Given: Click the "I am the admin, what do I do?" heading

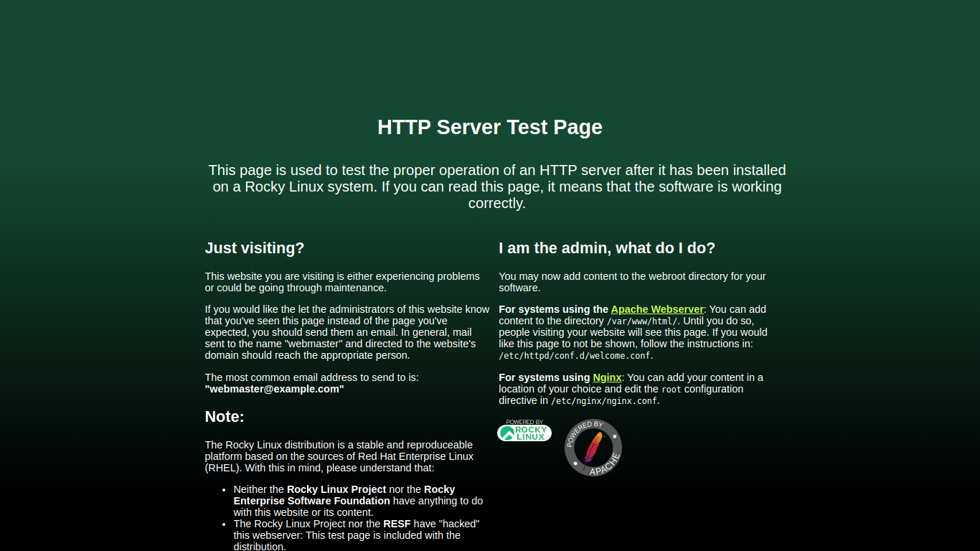Looking at the screenshot, I should [607, 248].
